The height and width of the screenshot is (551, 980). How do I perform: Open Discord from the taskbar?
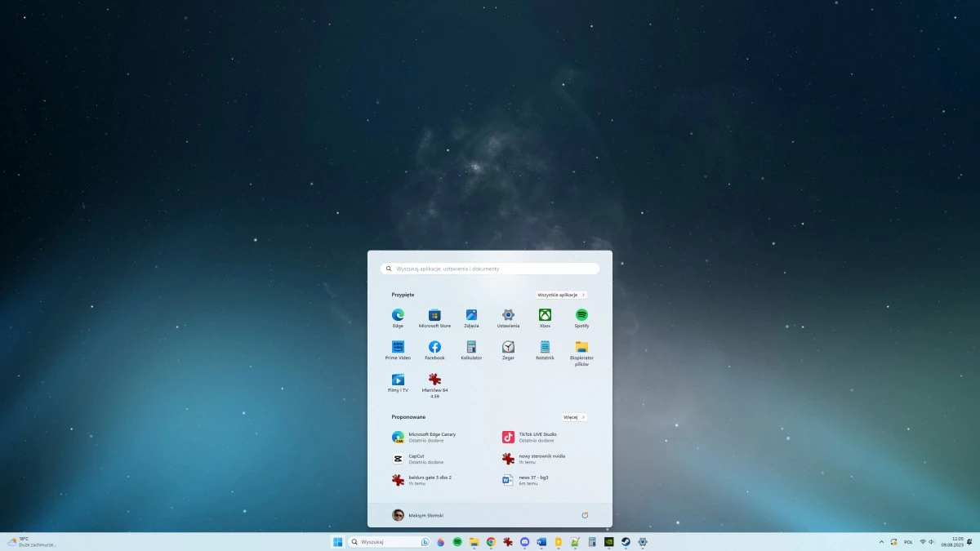pos(524,541)
